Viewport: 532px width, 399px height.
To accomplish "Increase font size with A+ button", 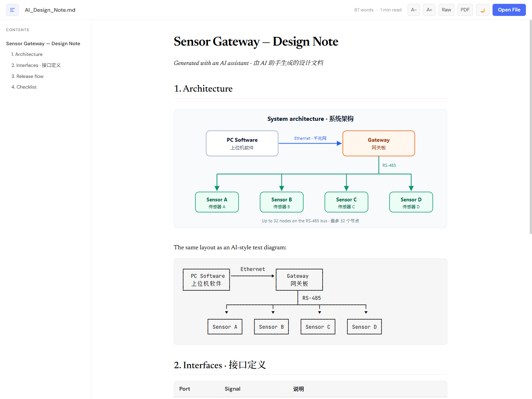I will click(429, 10).
